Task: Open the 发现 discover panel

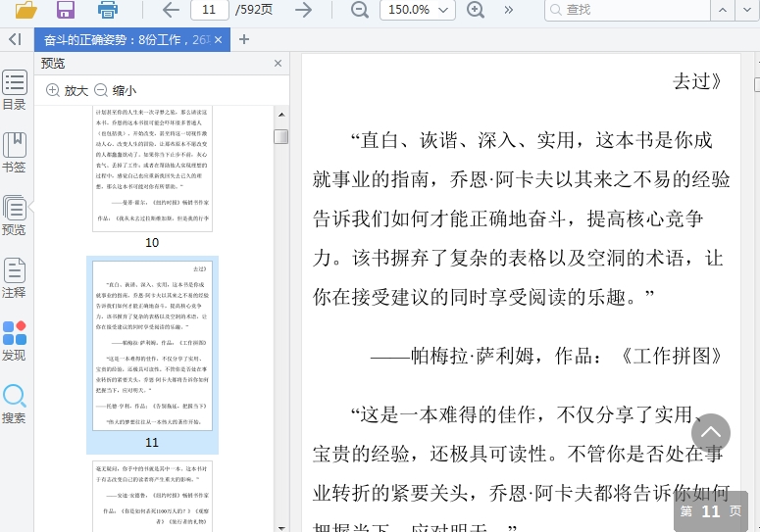Action: point(14,340)
